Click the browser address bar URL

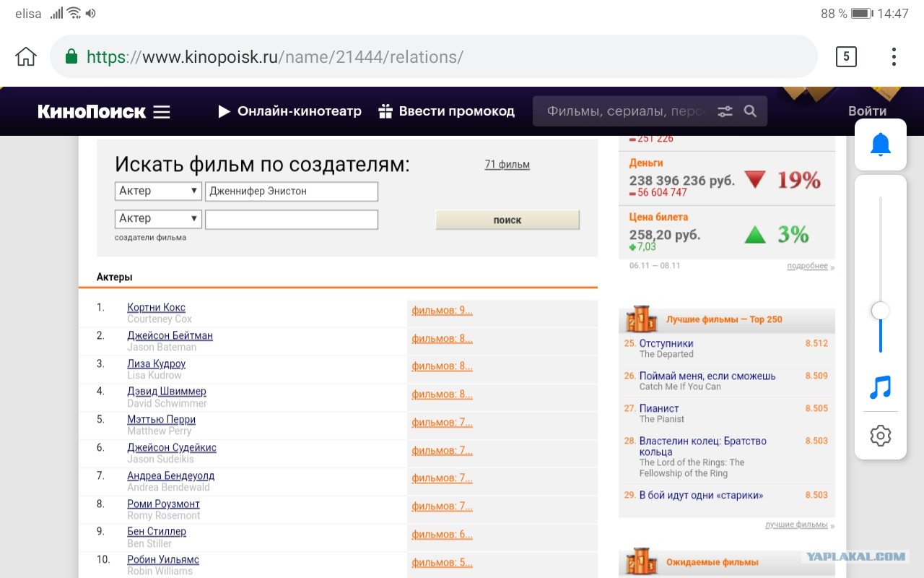pyautogui.click(x=274, y=56)
